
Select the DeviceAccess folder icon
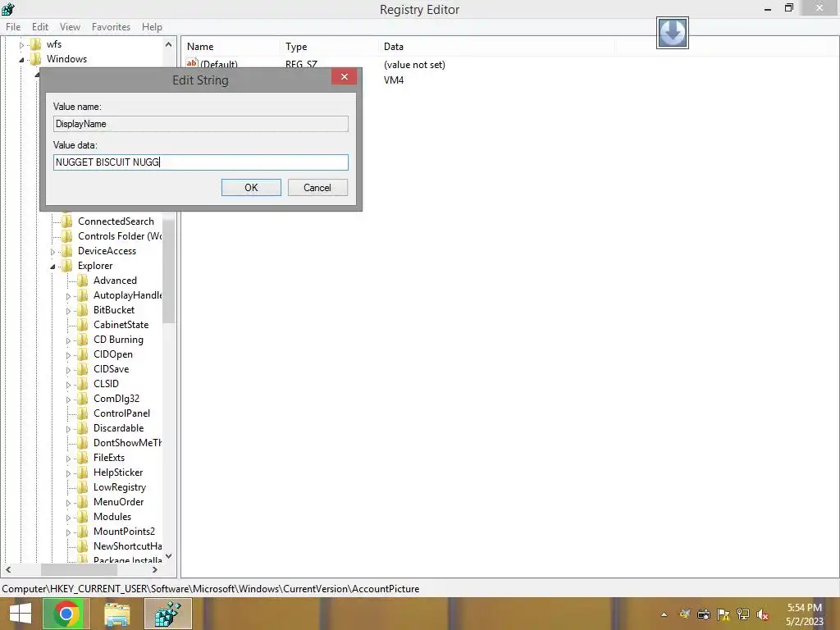[67, 251]
